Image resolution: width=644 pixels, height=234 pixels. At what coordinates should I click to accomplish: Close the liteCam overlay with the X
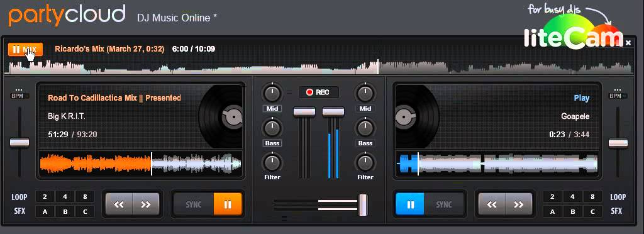(628, 42)
